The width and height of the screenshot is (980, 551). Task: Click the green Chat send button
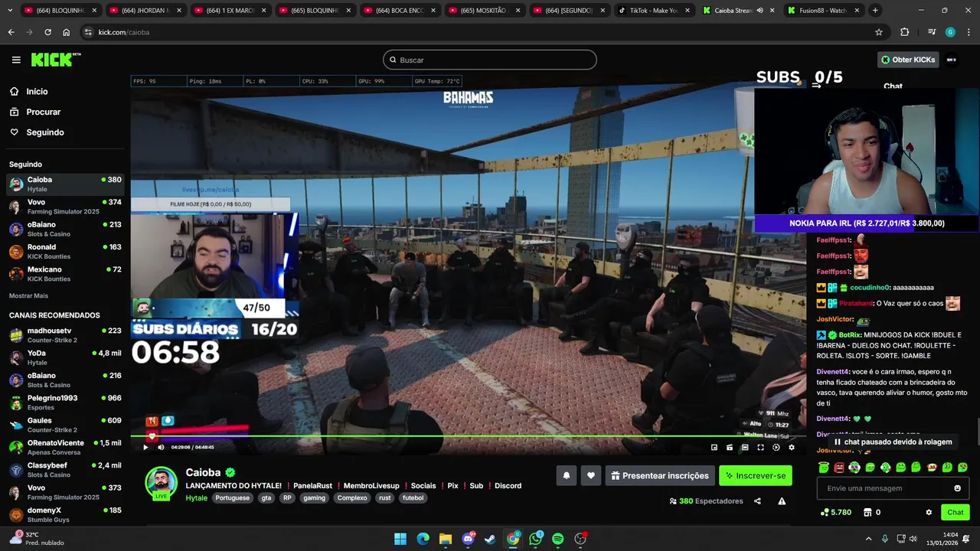click(x=955, y=512)
